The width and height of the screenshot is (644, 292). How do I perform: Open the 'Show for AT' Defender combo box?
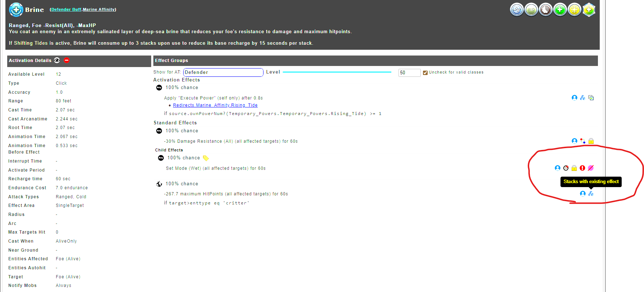pyautogui.click(x=223, y=72)
